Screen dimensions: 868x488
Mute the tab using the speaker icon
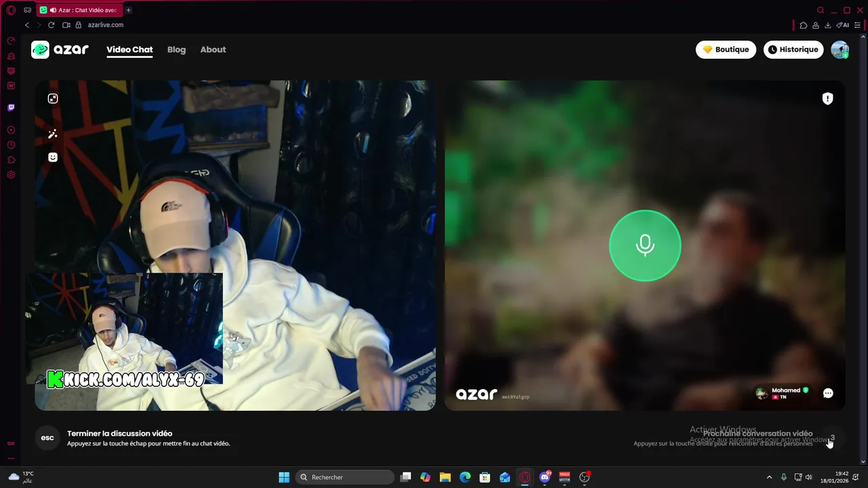point(52,10)
